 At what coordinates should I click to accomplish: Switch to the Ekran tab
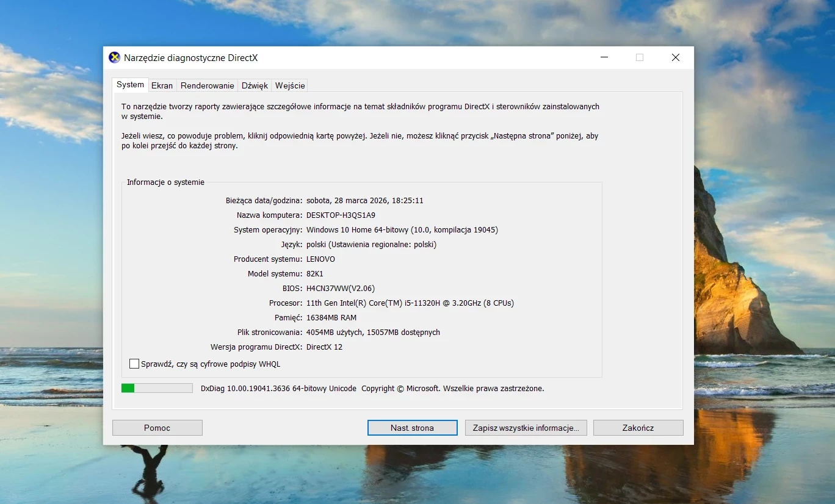162,85
